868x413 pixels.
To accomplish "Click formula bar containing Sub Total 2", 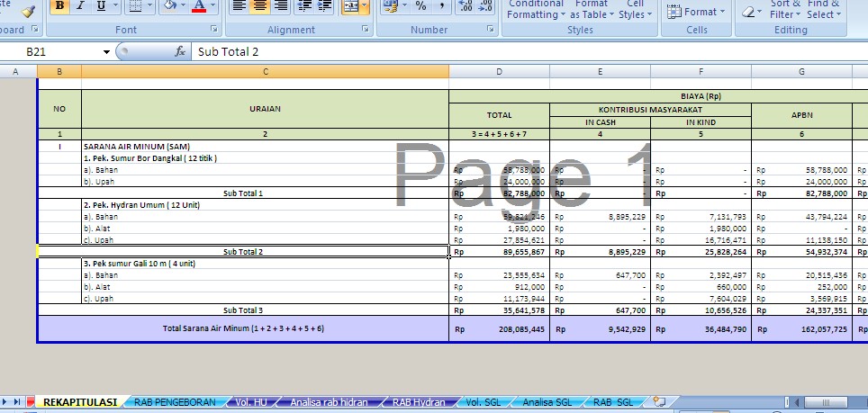I will (x=529, y=52).
